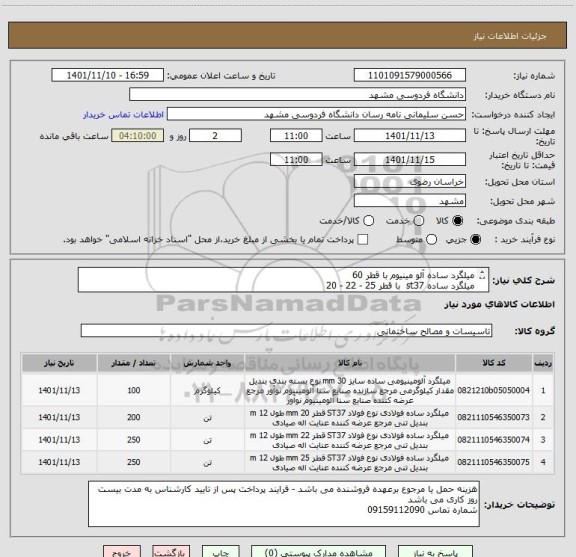Click the تعداد / مقدار column header
This screenshot has height=557, width=576.
[134, 363]
